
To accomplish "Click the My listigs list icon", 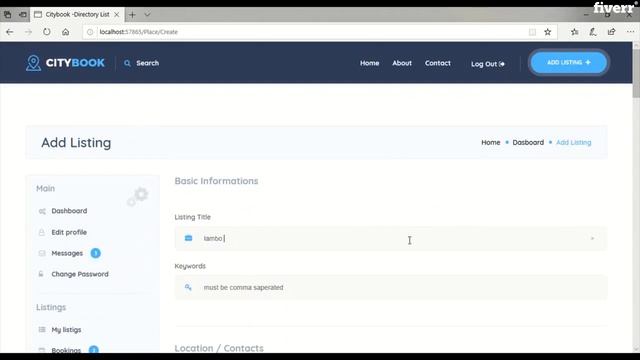I will [x=42, y=329].
